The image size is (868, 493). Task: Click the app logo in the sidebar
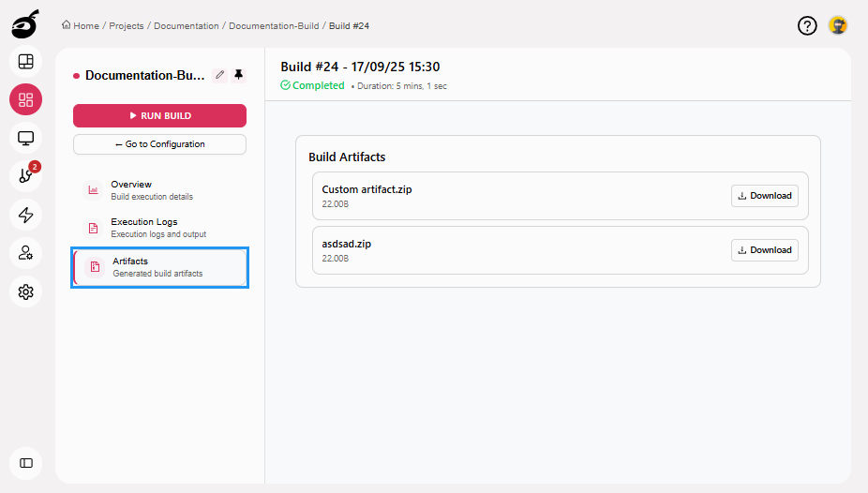pyautogui.click(x=25, y=24)
